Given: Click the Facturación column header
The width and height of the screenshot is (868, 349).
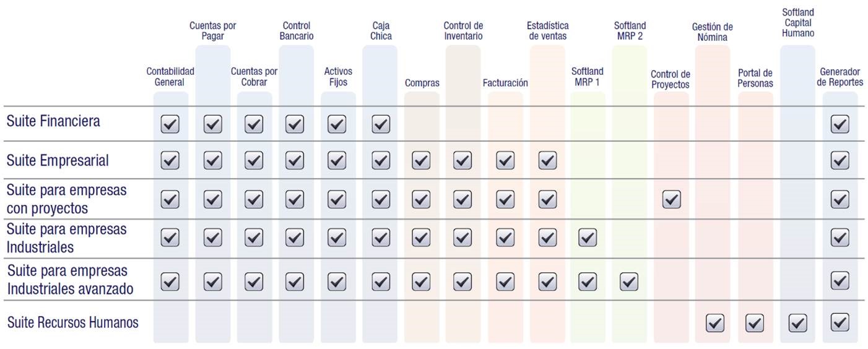Looking at the screenshot, I should (505, 83).
